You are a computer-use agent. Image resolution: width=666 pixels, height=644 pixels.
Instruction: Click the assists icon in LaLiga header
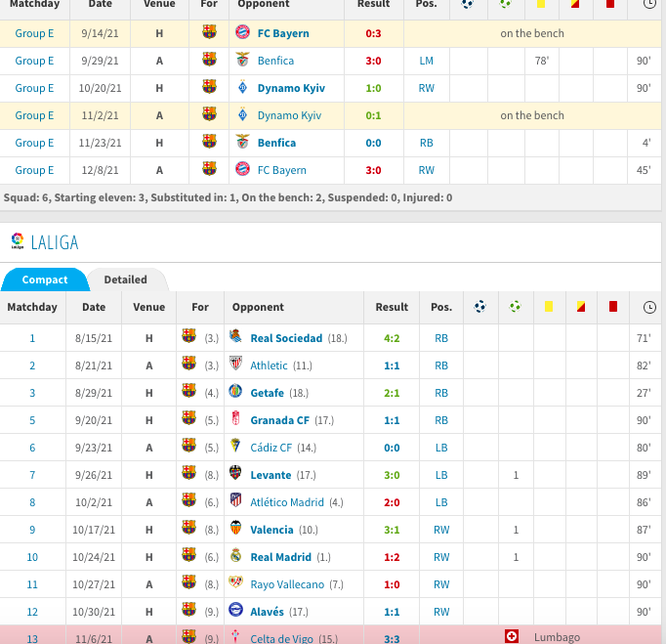point(516,307)
